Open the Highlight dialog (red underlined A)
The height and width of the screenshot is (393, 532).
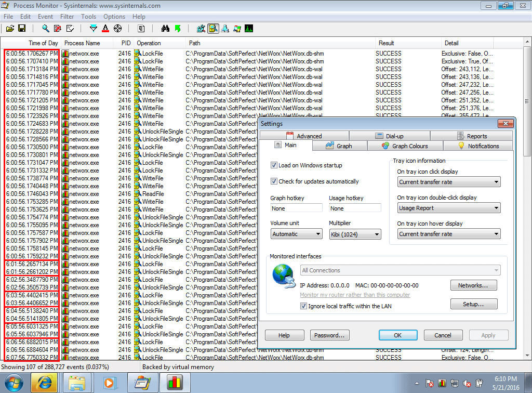(x=105, y=29)
